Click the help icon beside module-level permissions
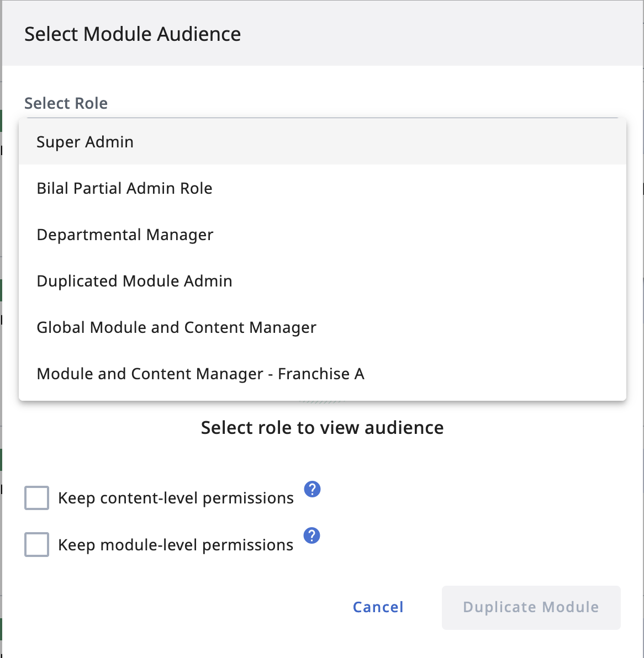The height and width of the screenshot is (658, 644). 312,535
